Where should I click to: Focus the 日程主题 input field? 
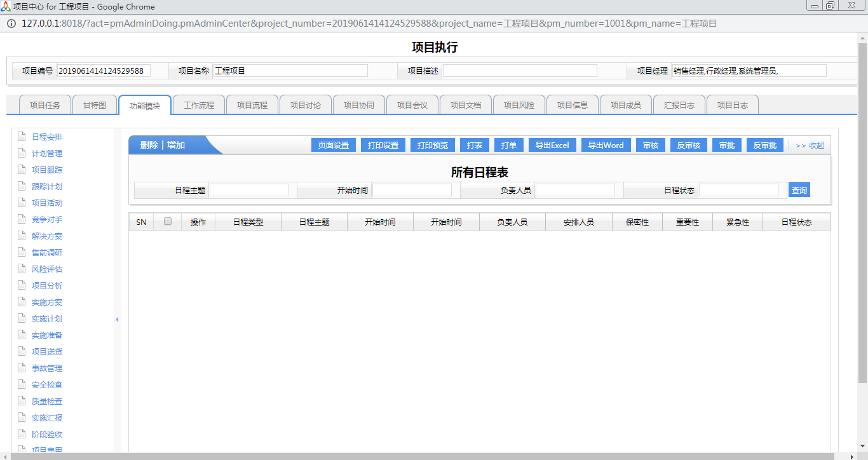(249, 190)
